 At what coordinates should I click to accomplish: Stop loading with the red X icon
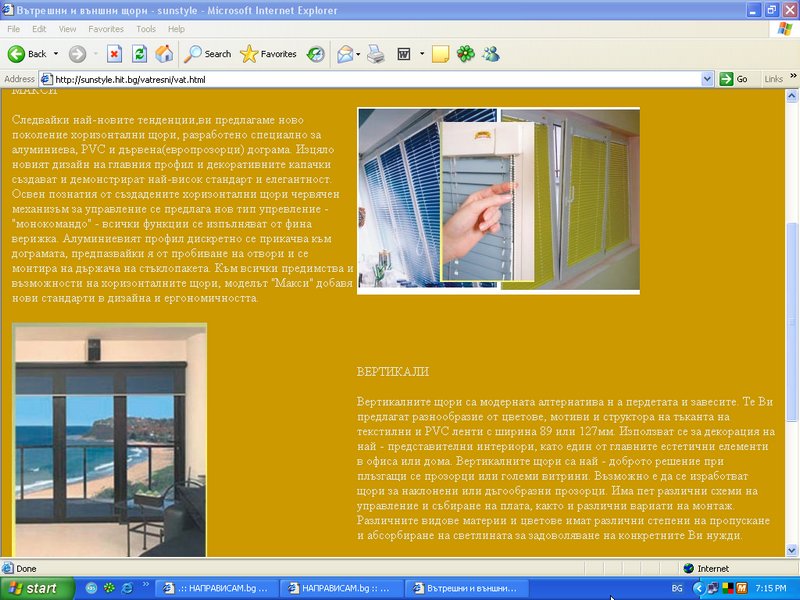tap(114, 54)
